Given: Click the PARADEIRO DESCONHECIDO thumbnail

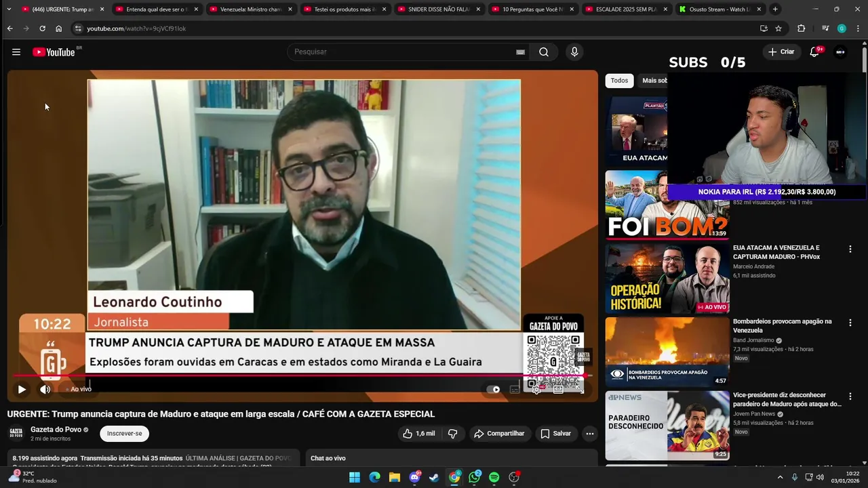Looking at the screenshot, I should [667, 426].
